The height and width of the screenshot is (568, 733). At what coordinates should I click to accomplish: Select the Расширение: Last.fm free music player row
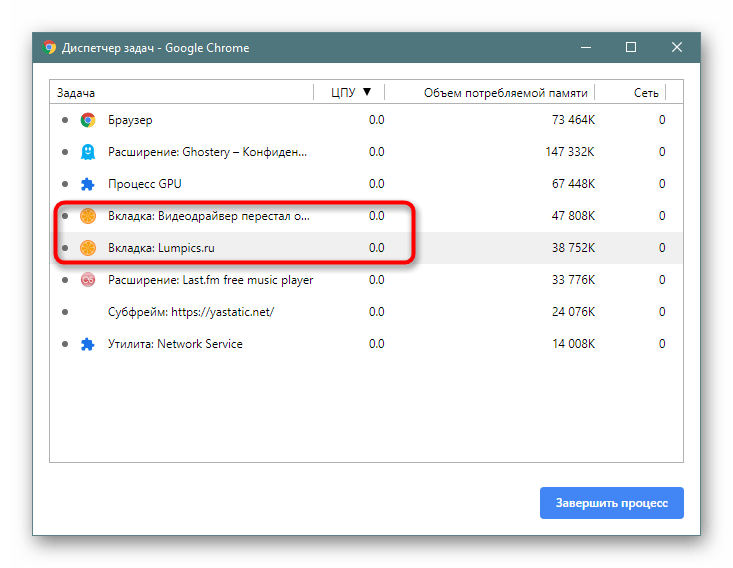pos(366,280)
